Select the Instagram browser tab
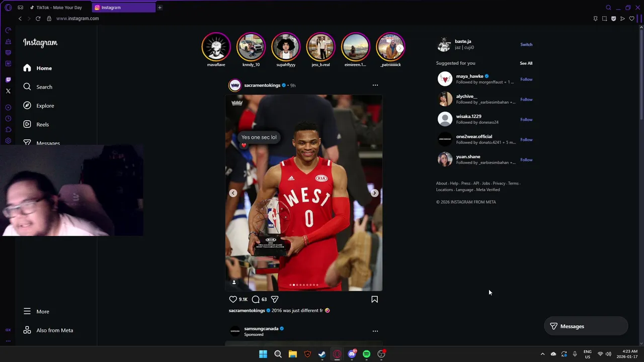Viewport: 644px width, 362px height. (x=124, y=8)
